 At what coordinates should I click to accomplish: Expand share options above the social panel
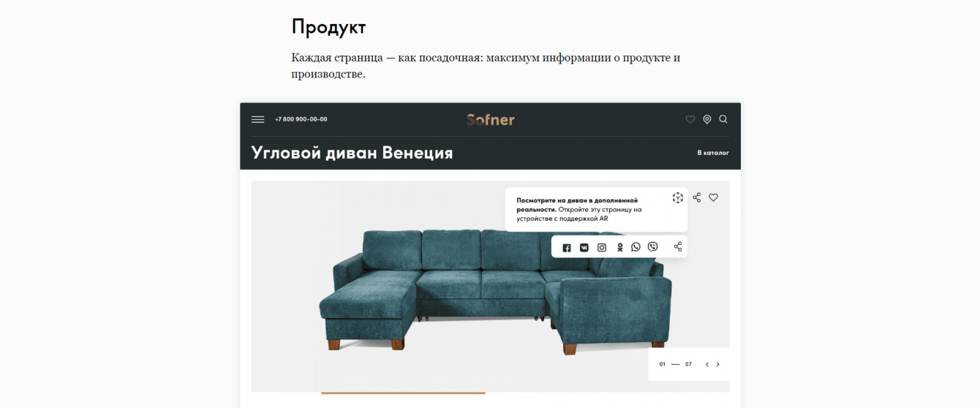point(697,197)
